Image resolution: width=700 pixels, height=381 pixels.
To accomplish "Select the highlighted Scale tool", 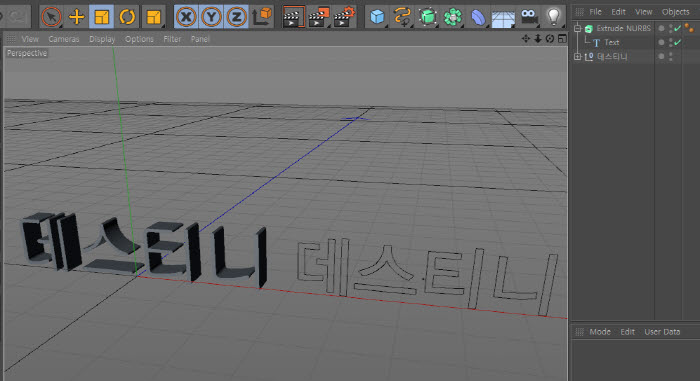I will coord(101,17).
